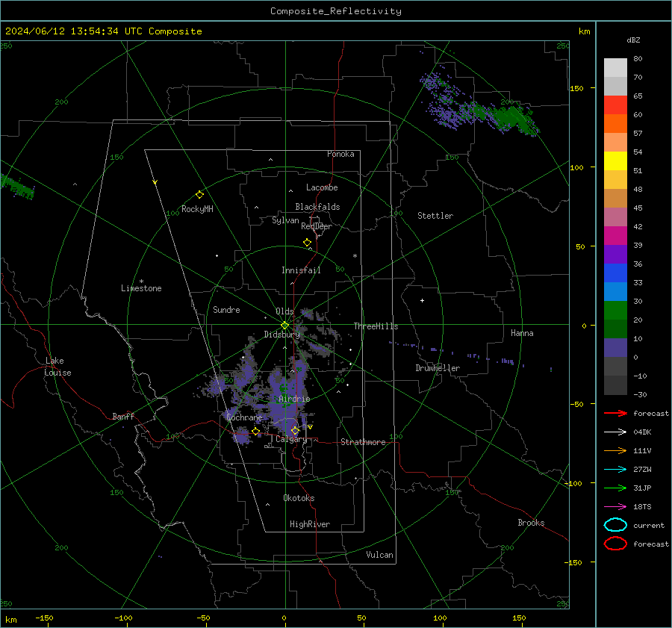This screenshot has height=628, width=672.
Task: Click the dBZ legend heading
Action: 633,40
